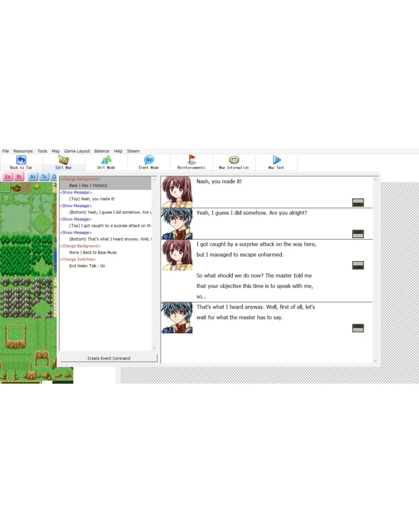
Task: Switch to Event Mode
Action: (149, 160)
